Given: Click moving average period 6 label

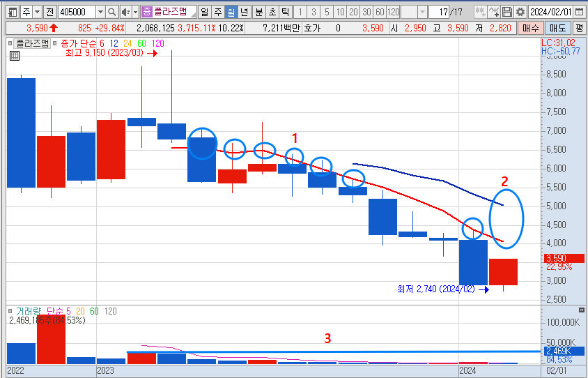Looking at the screenshot, I should tap(102, 43).
